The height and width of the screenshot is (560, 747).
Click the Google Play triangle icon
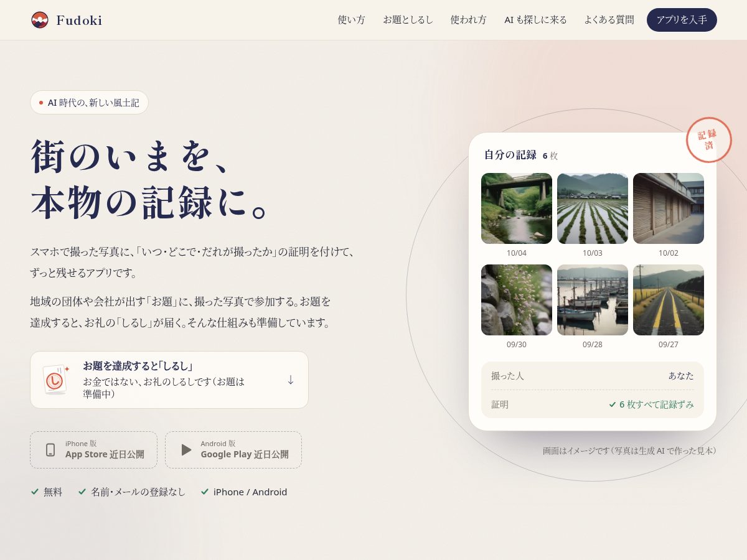tap(186, 450)
